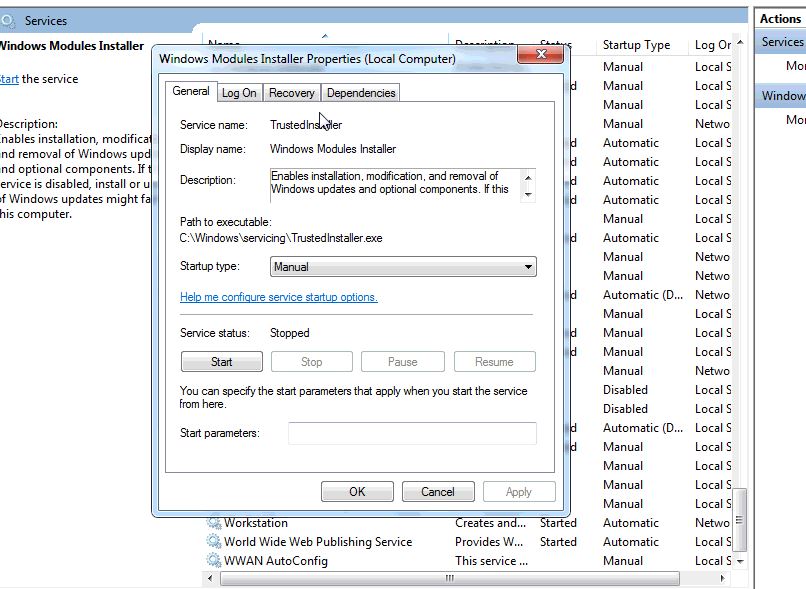This screenshot has height=589, width=806.
Task: Click Started status for Workstation
Action: 558,523
